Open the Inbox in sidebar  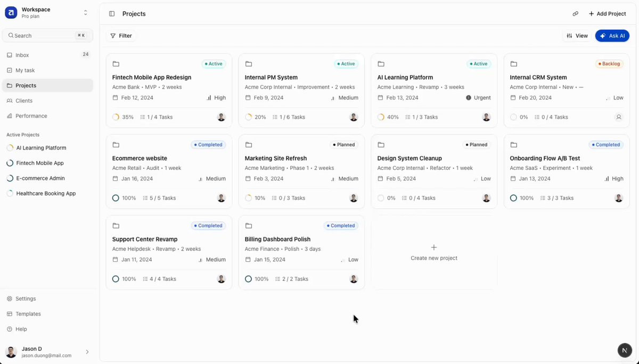pyautogui.click(x=22, y=55)
